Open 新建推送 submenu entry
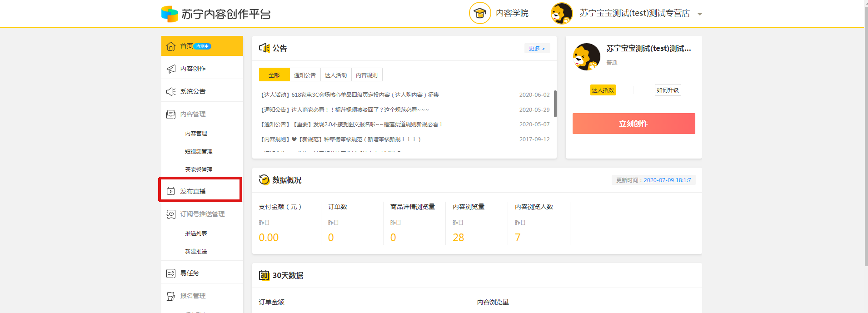Screen dimensions: 868x313 tap(196, 251)
